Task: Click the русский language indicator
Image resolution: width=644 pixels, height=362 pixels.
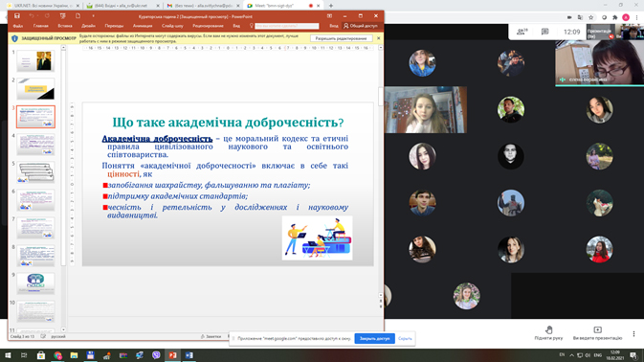Action: click(x=58, y=336)
